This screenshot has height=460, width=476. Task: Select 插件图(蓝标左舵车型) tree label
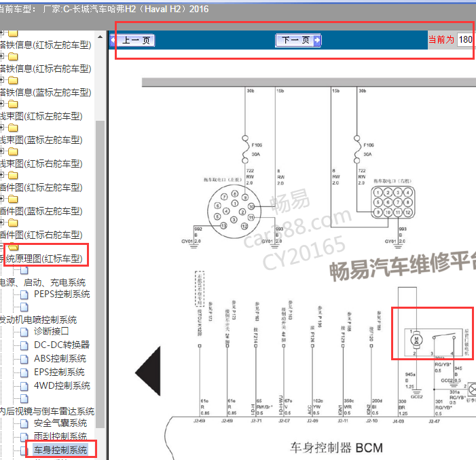[41, 211]
